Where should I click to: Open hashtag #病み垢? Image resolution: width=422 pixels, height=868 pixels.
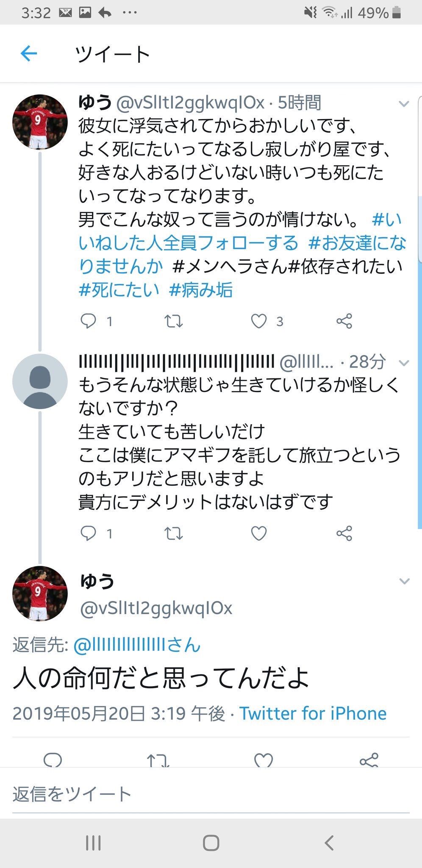pyautogui.click(x=200, y=290)
